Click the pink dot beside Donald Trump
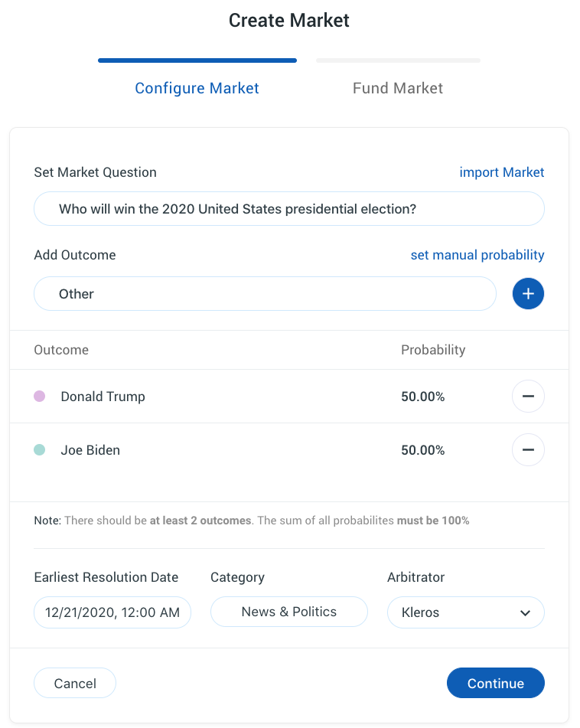580x728 pixels. [40, 397]
